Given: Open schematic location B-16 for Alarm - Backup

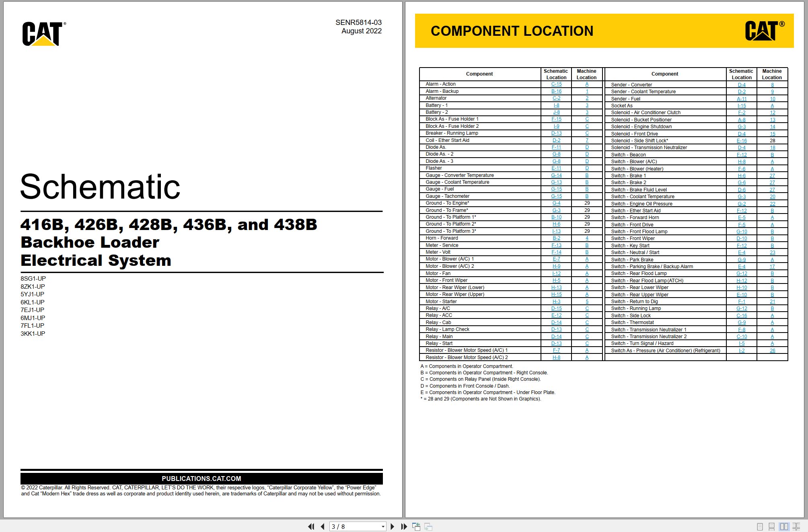Looking at the screenshot, I should click(x=556, y=91).
